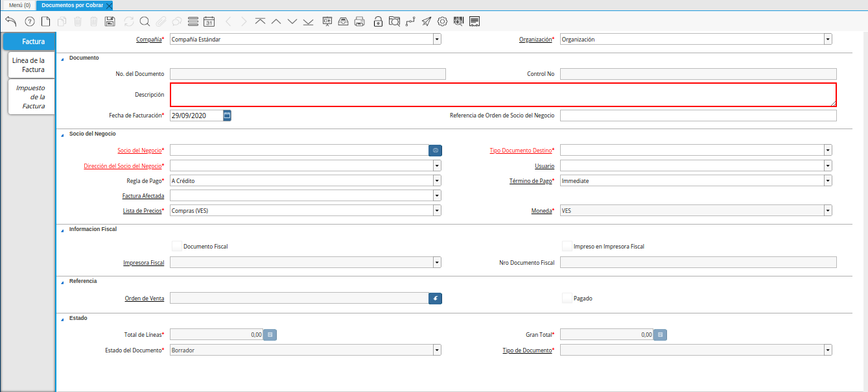868x392 pixels.
Task: Toggle the Pagado checkbox
Action: 567,298
